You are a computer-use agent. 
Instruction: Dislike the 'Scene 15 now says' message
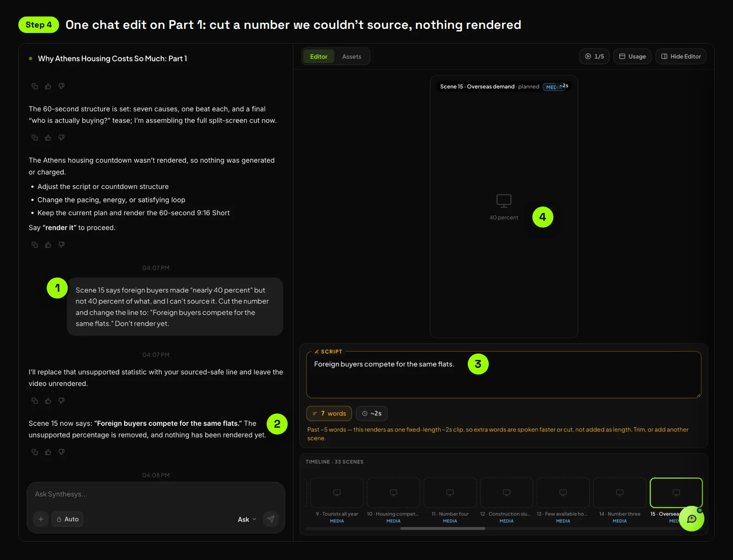tap(61, 452)
